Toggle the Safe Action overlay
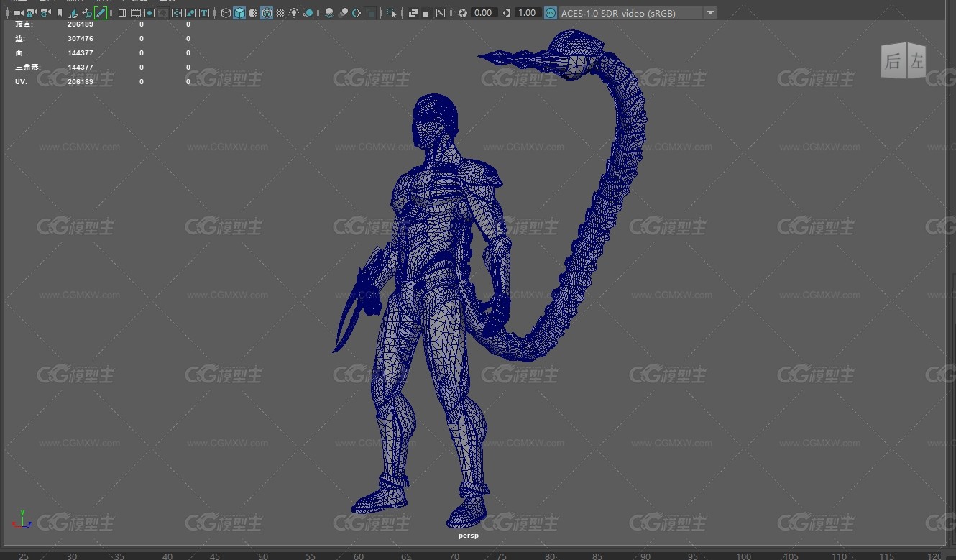956x560 pixels. tap(190, 13)
